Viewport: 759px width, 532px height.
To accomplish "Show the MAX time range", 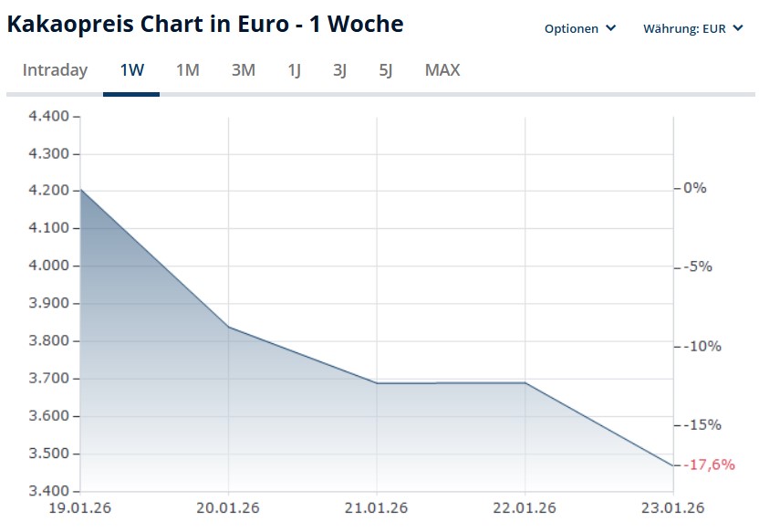I will [x=442, y=70].
